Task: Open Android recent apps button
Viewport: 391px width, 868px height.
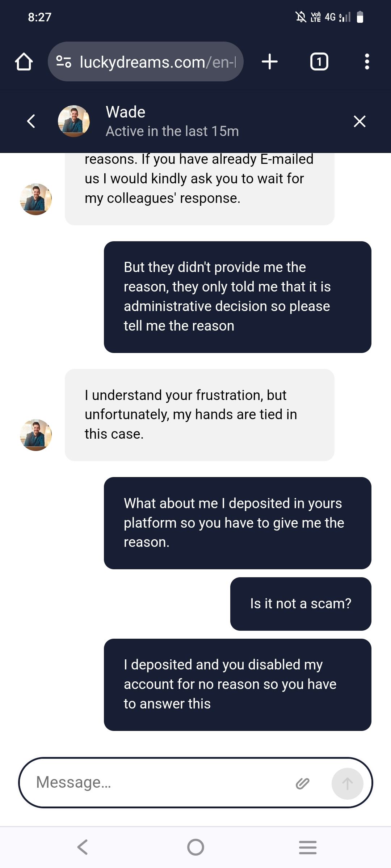Action: 308,847
